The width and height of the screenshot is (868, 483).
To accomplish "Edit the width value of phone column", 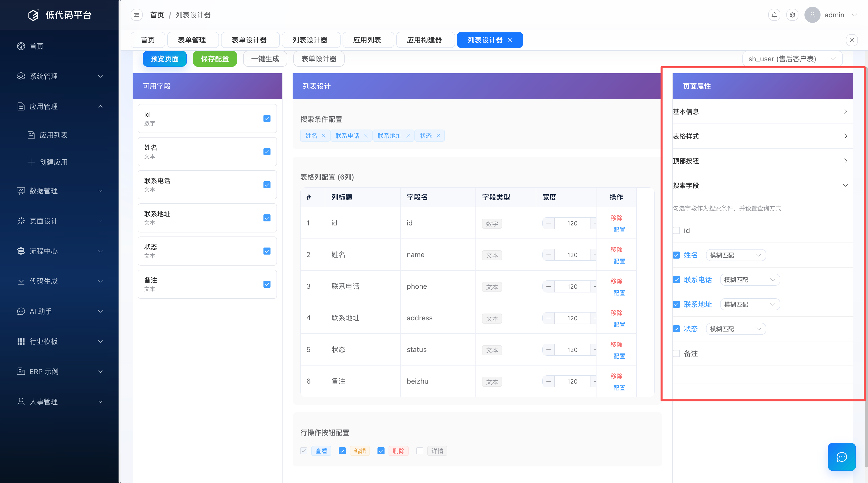I will [572, 286].
